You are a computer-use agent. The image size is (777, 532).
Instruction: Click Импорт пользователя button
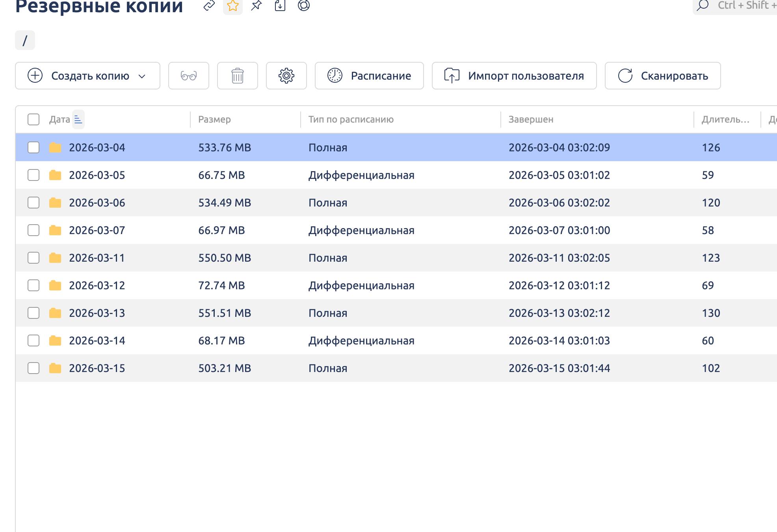click(x=514, y=76)
